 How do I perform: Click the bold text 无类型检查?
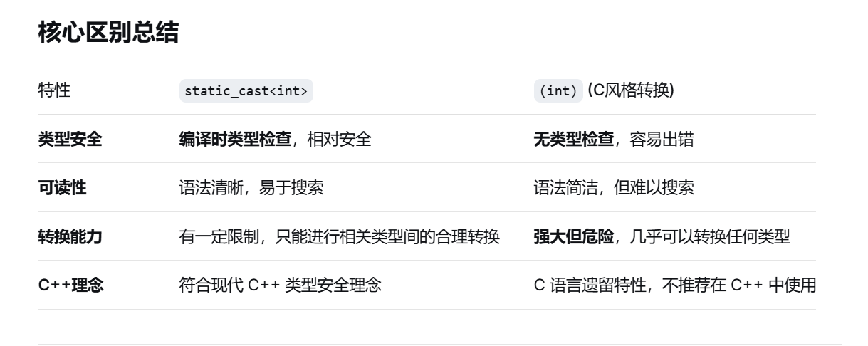coord(574,140)
